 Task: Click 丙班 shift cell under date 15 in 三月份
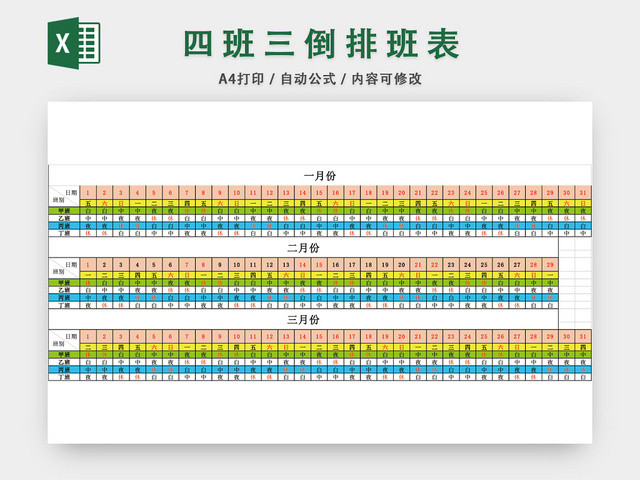319,369
